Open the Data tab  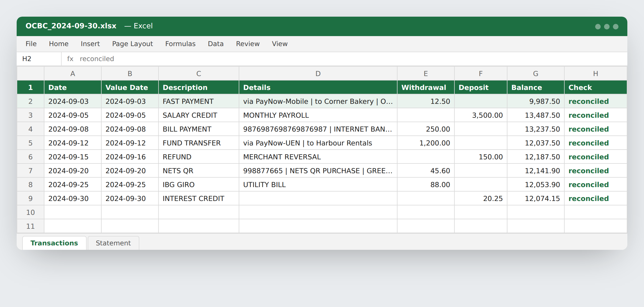click(x=216, y=44)
